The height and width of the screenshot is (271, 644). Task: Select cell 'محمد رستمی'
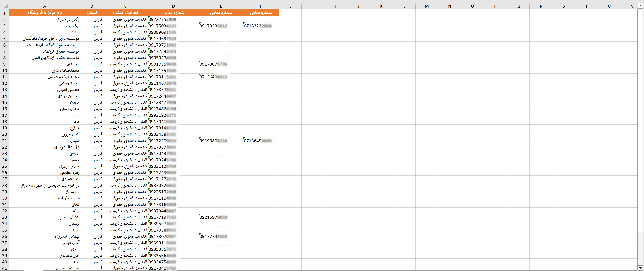(x=44, y=83)
